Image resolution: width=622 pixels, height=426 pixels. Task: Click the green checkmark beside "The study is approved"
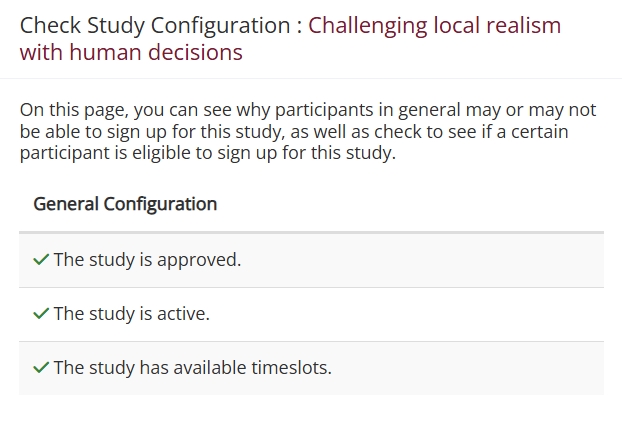pyautogui.click(x=41, y=260)
